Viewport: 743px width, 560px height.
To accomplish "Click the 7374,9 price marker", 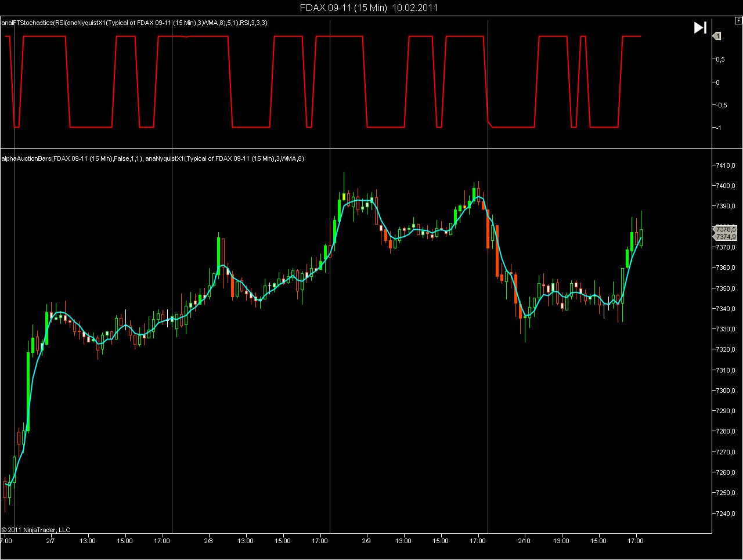I will point(725,237).
